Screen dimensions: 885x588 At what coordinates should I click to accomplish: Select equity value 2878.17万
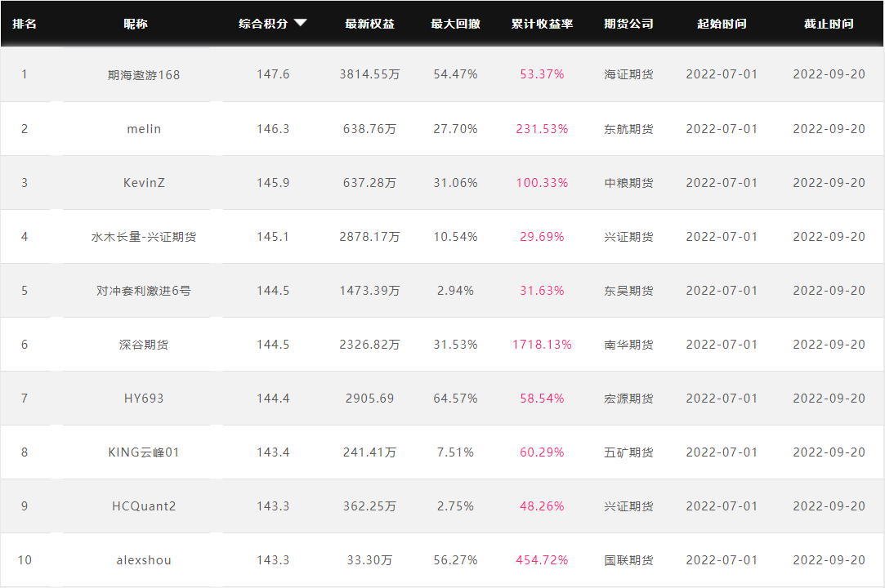[x=369, y=237]
